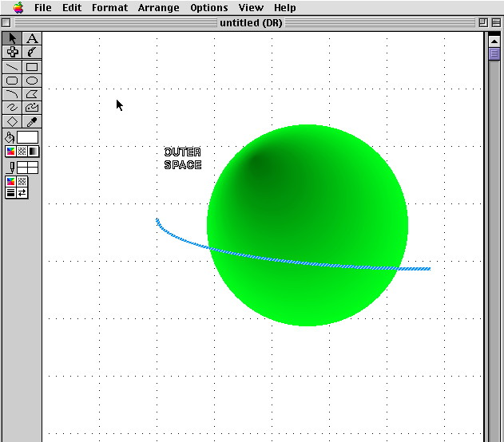This screenshot has width=504, height=442.
Task: Select the OUTER SPACE text object
Action: pos(183,158)
